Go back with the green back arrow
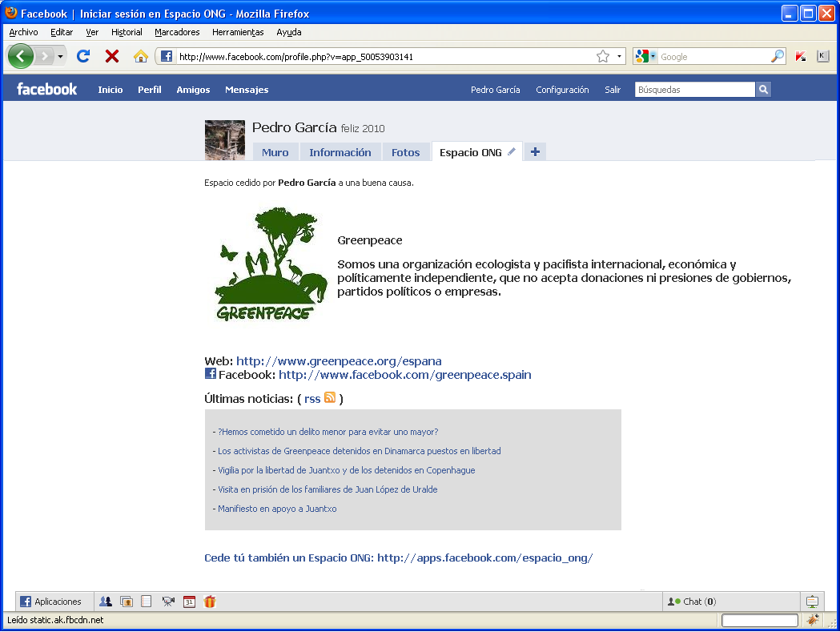 [x=20, y=56]
